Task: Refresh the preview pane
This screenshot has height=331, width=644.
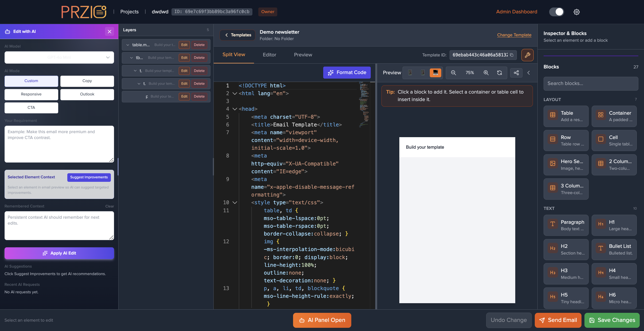Action: pyautogui.click(x=499, y=73)
